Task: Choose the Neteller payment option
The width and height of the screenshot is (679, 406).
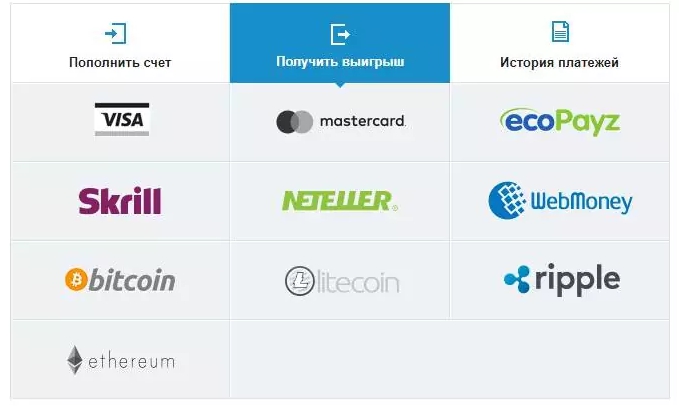Action: point(340,201)
